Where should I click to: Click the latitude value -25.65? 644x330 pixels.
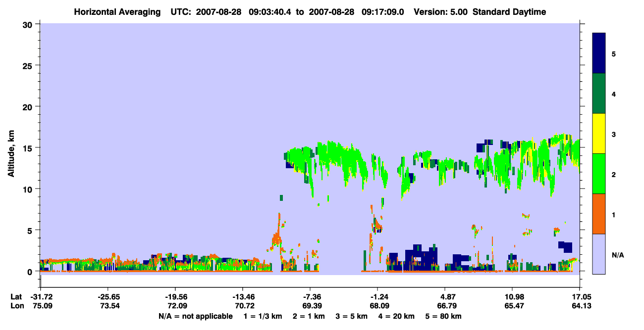[108, 297]
